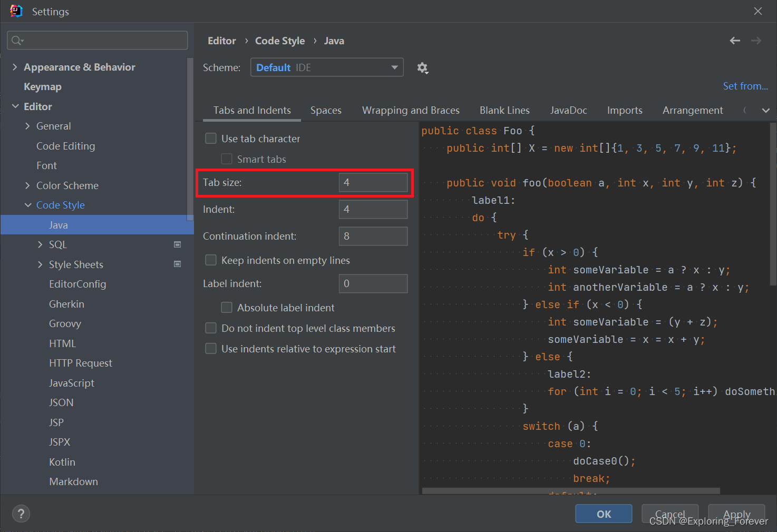Click the Set from... link
777x532 pixels.
tap(745, 86)
